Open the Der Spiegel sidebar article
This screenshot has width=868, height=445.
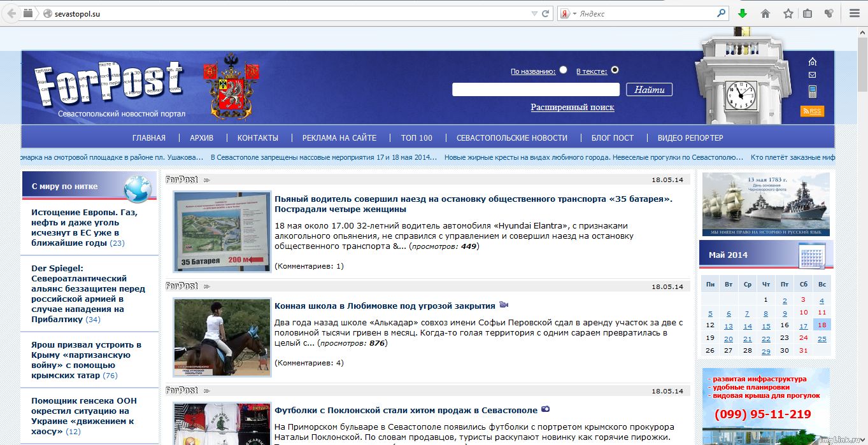tap(88, 293)
